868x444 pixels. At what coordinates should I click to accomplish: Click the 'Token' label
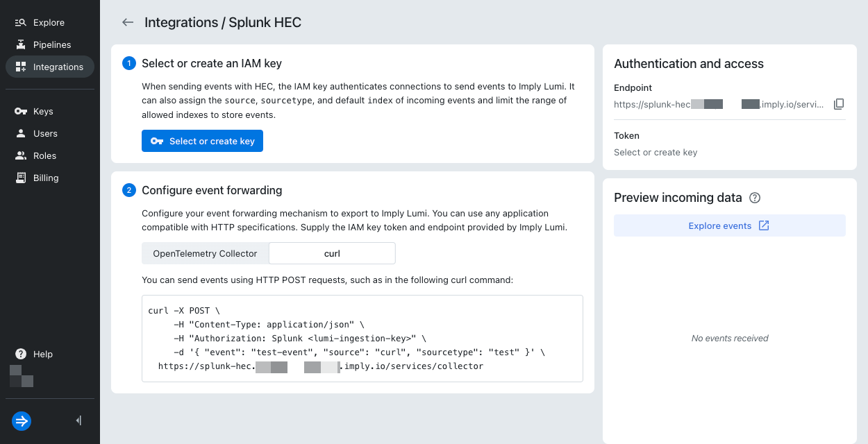coord(626,136)
